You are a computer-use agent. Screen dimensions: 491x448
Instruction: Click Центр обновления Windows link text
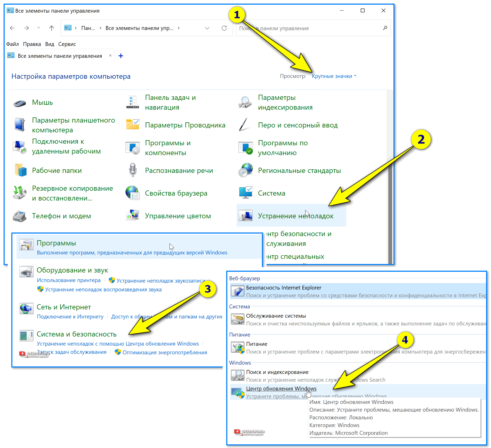point(281,389)
